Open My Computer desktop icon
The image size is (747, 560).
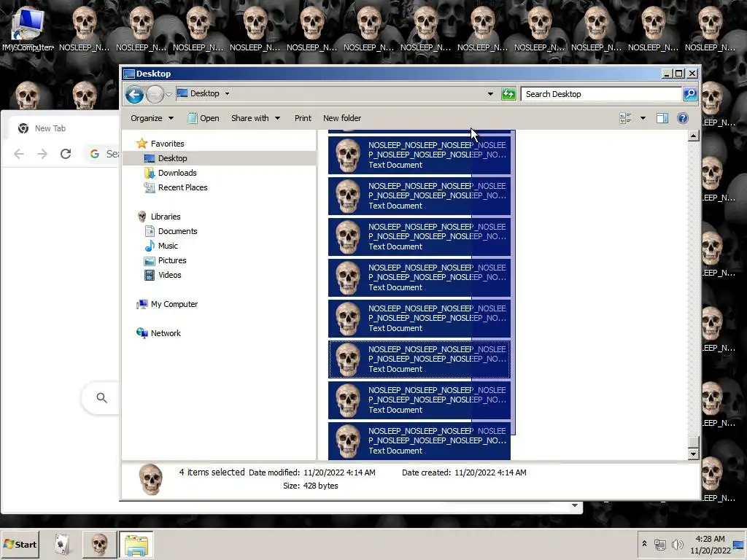28,29
